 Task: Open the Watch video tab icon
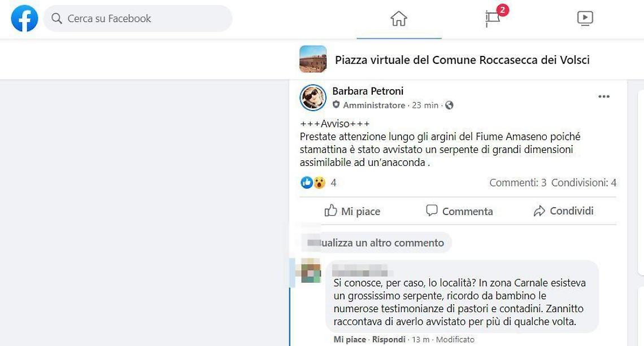[585, 18]
